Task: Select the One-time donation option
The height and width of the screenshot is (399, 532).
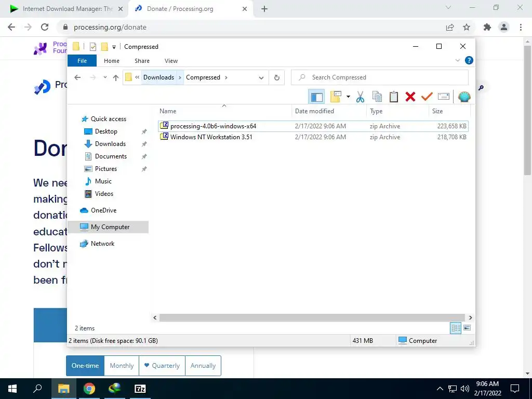Action: pos(85,366)
